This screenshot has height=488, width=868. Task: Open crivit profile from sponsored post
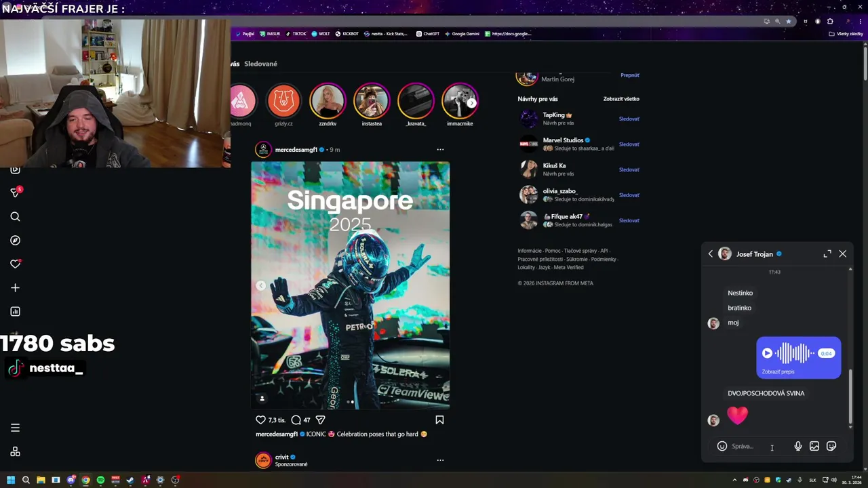coord(281,457)
